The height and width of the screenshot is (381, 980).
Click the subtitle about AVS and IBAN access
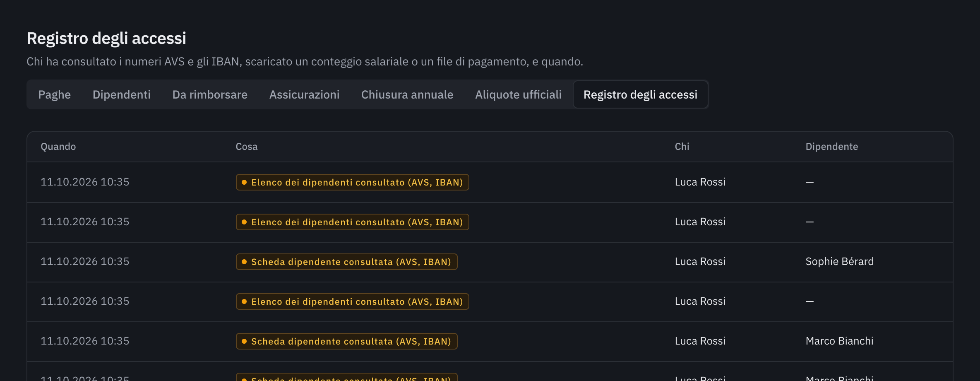(x=305, y=62)
